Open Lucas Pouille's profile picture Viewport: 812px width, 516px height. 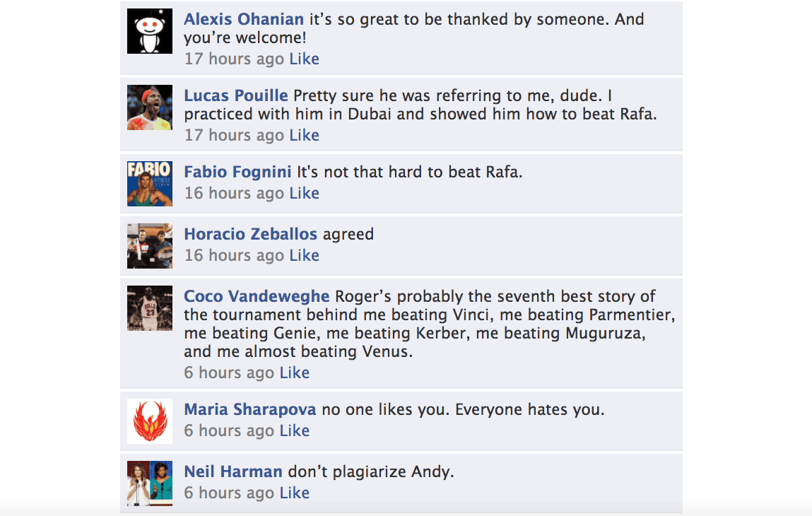(x=150, y=107)
